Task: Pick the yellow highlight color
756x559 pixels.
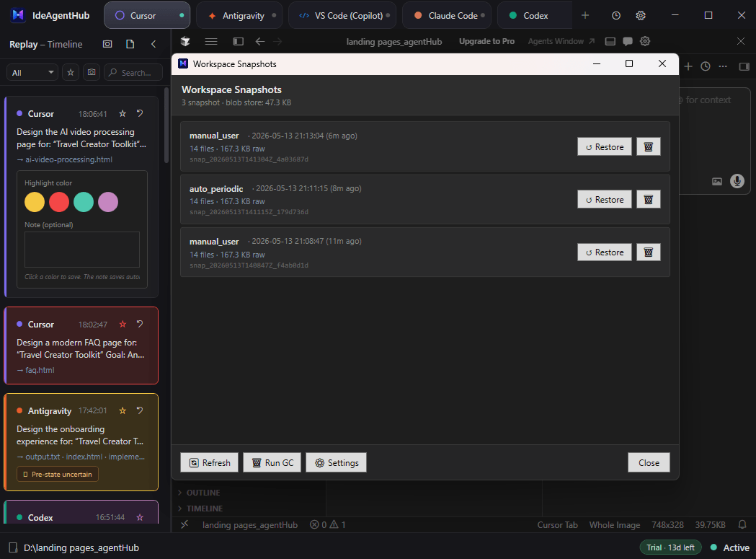Action: pos(35,202)
